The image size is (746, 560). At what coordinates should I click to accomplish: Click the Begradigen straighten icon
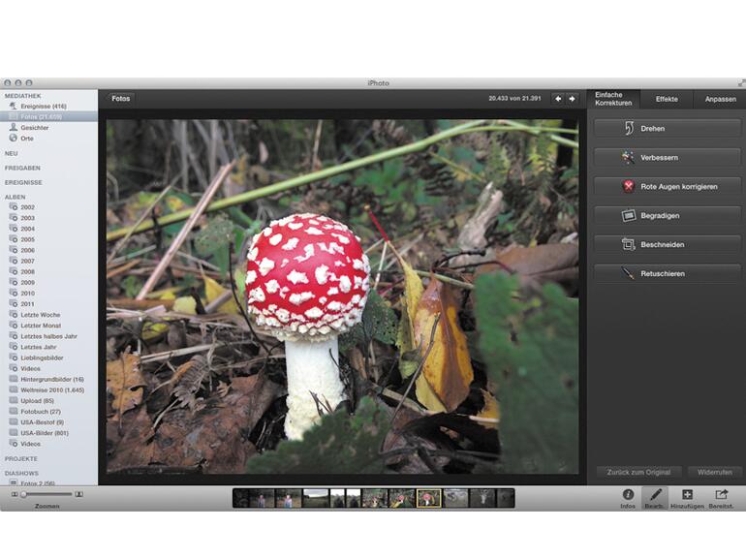(x=629, y=215)
